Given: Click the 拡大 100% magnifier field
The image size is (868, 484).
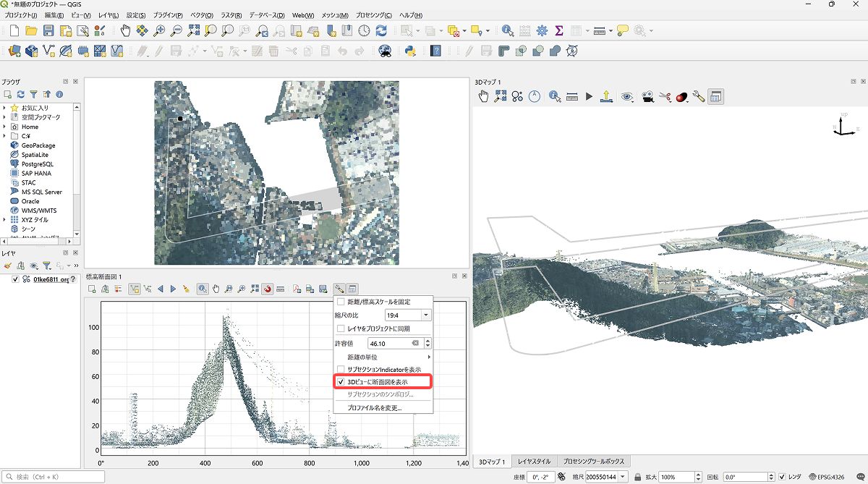Looking at the screenshot, I should click(680, 477).
